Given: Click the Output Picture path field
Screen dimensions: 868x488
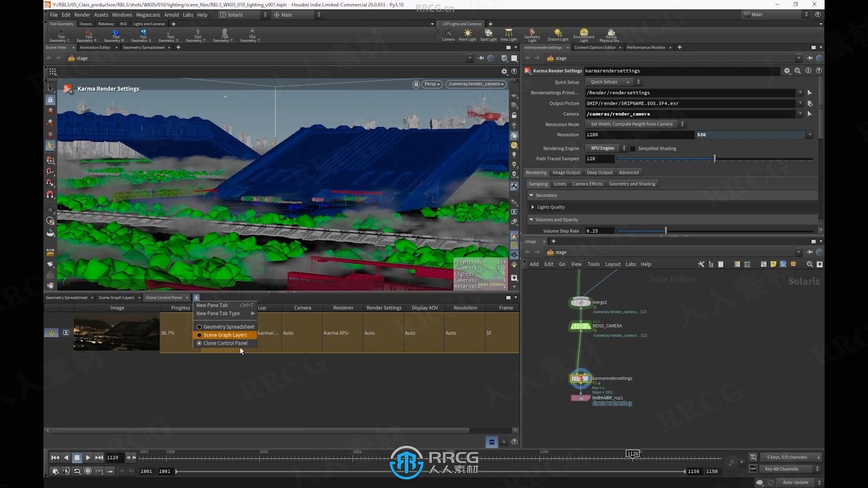Looking at the screenshot, I should [x=690, y=103].
